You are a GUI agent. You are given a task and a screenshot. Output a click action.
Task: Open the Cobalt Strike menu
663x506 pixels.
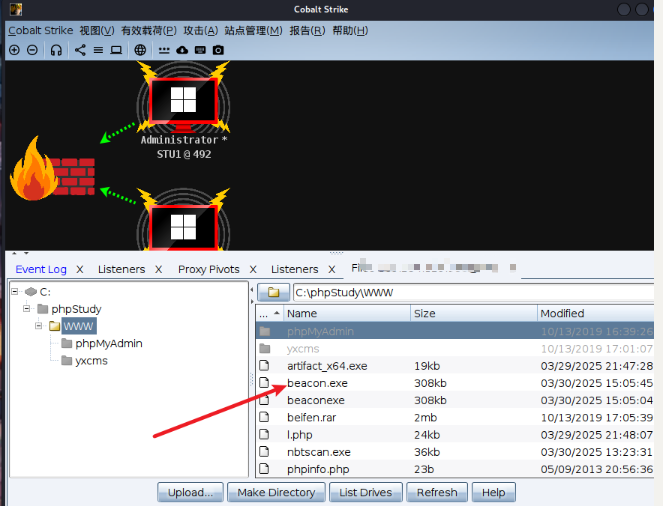(x=41, y=30)
